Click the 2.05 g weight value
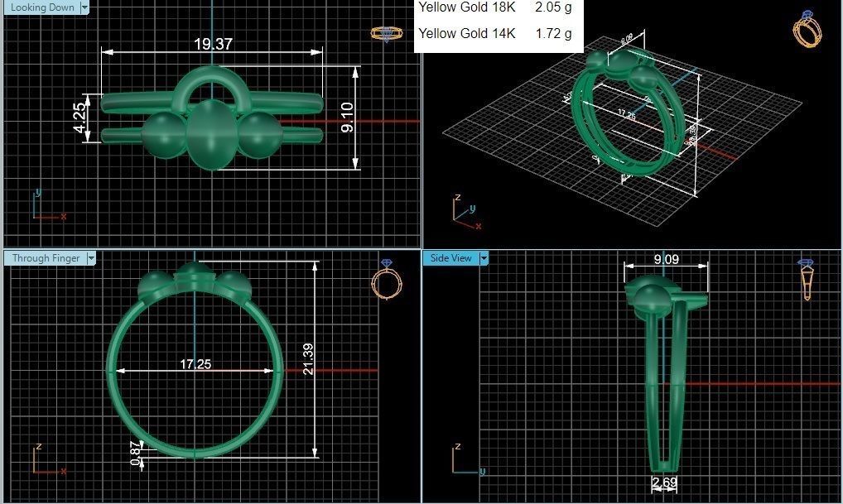The height and width of the screenshot is (504, 843). [x=553, y=7]
